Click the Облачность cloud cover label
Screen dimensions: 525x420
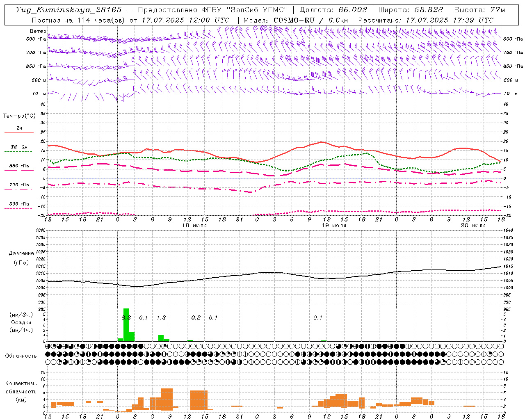pyautogui.click(x=21, y=356)
